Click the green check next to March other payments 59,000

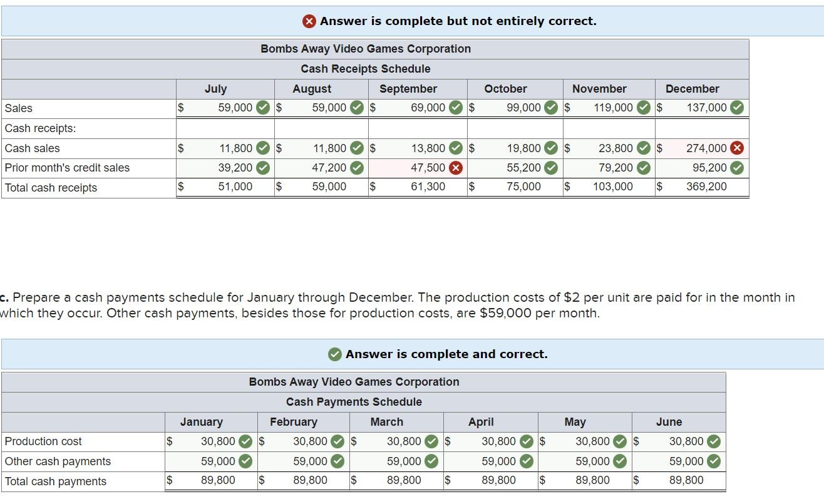pos(431,461)
